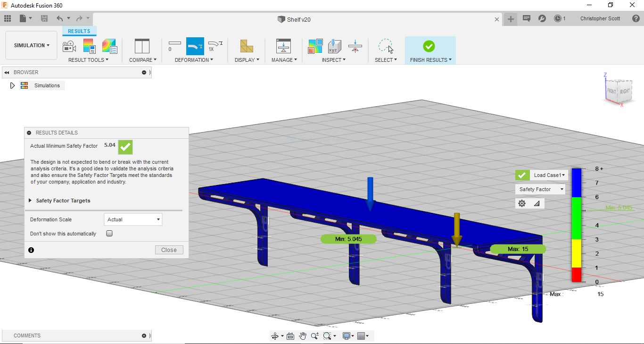Open the Safety Factor result type dropdown

point(540,189)
